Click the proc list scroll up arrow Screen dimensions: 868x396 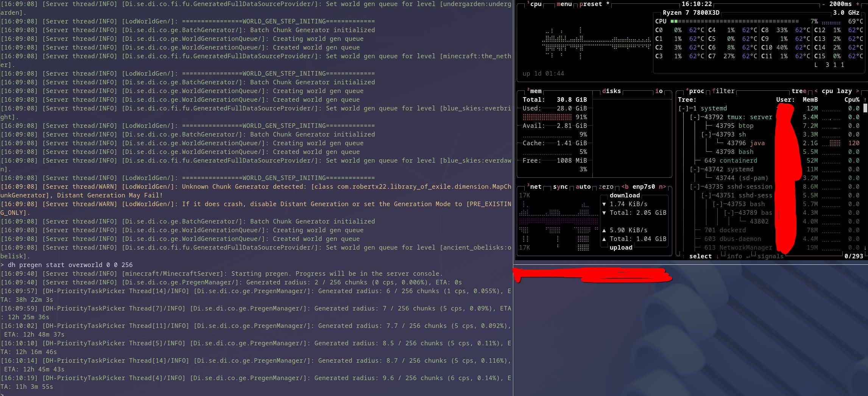[865, 99]
